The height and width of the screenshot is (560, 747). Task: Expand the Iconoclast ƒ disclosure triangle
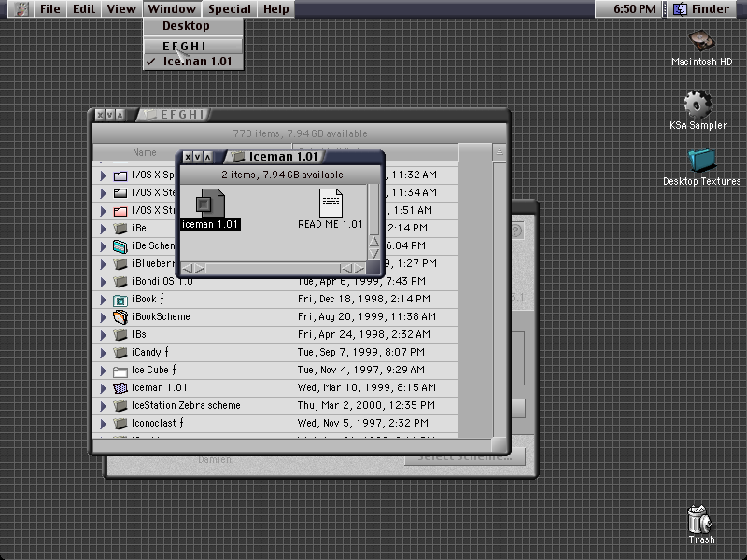[103, 424]
